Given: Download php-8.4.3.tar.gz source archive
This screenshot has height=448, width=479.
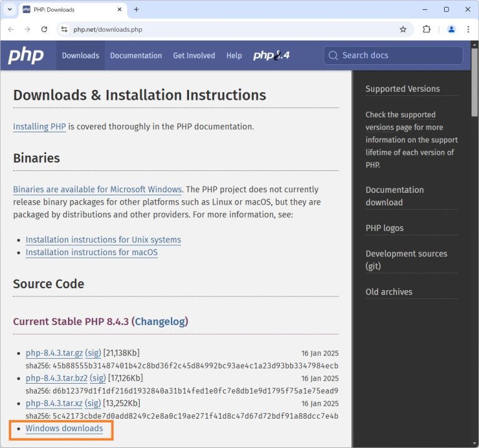Looking at the screenshot, I should pyautogui.click(x=54, y=353).
